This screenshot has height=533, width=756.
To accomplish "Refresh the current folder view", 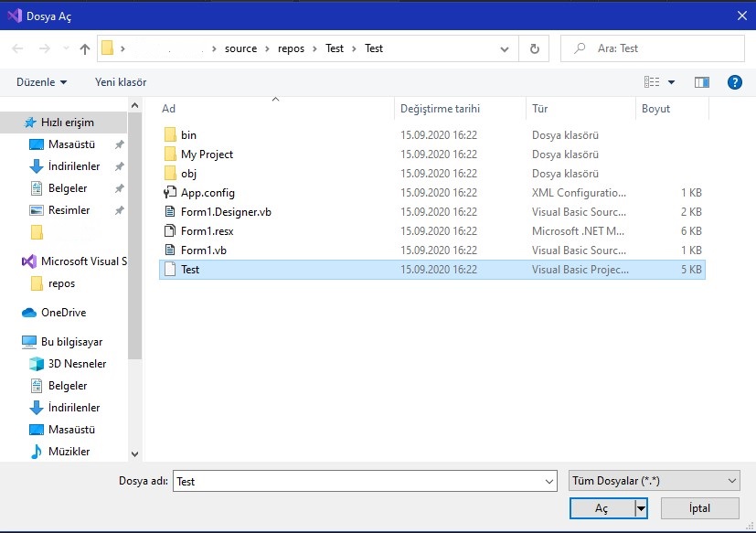I will (534, 48).
